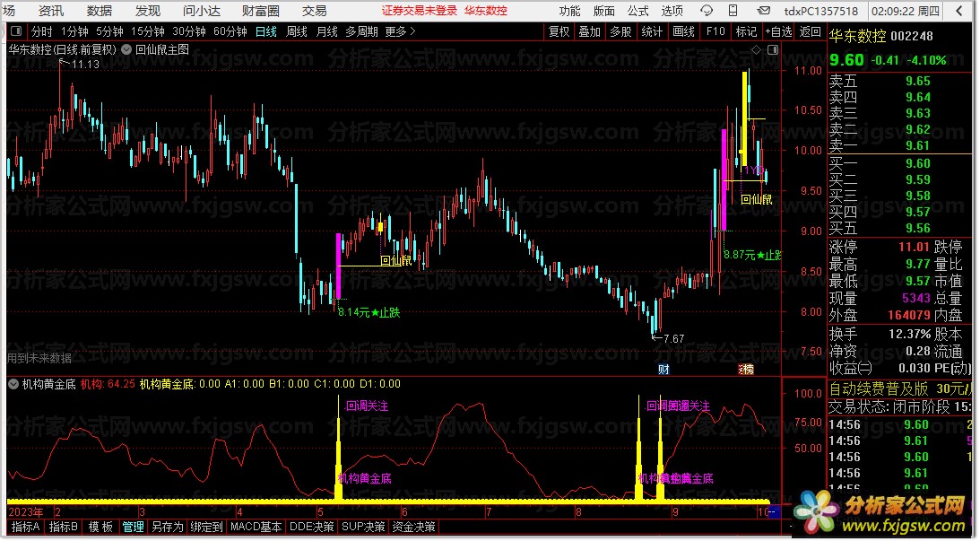This screenshot has width=980, height=541.
Task: Click the 7.67 low price marker
Action: (x=668, y=339)
